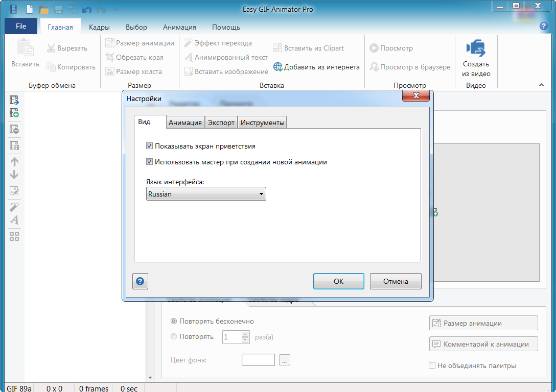Open the Язык интерфейса language dropdown
Image resolution: width=556 pixels, height=392 pixels.
[206, 194]
